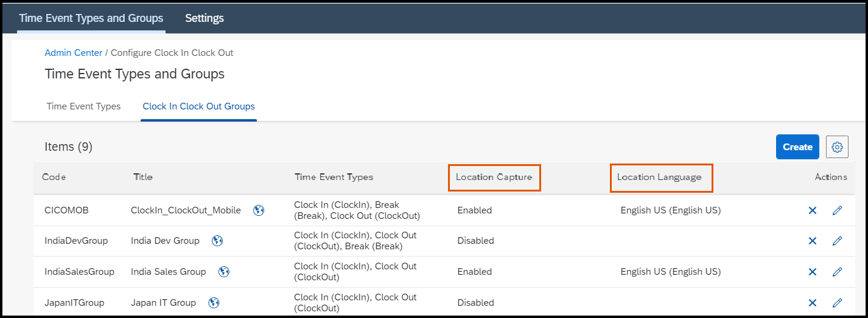This screenshot has width=868, height=318.
Task: Open the Time Event Types sub-tab
Action: 83,106
